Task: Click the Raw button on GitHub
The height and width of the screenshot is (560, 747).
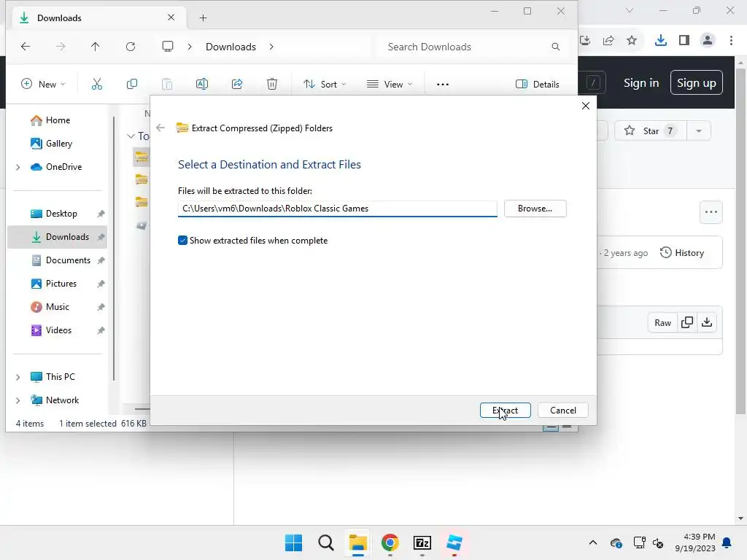Action: click(x=662, y=323)
